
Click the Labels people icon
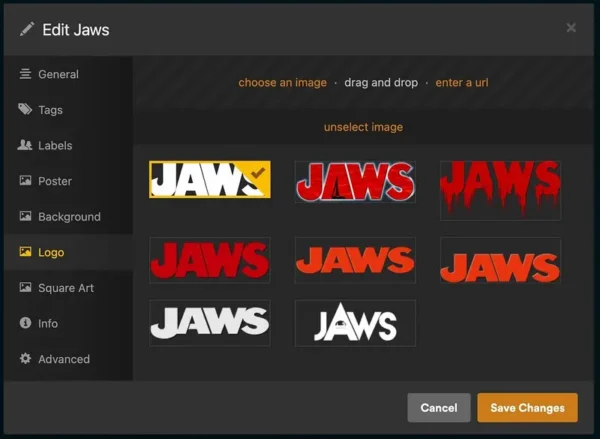pyautogui.click(x=25, y=146)
